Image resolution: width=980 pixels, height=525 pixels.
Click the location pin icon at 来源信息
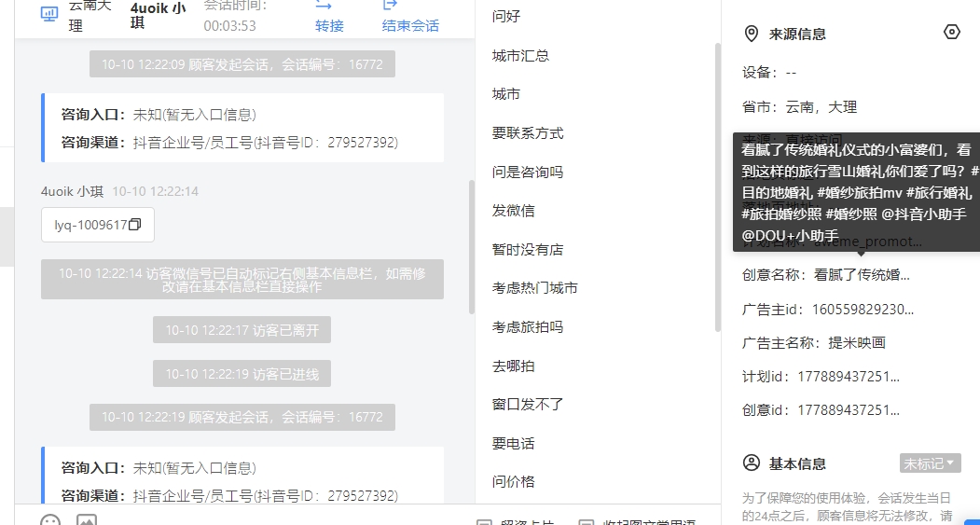point(752,34)
